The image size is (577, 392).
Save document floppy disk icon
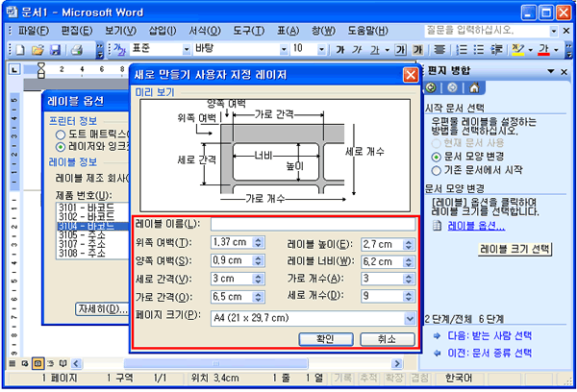click(55, 50)
